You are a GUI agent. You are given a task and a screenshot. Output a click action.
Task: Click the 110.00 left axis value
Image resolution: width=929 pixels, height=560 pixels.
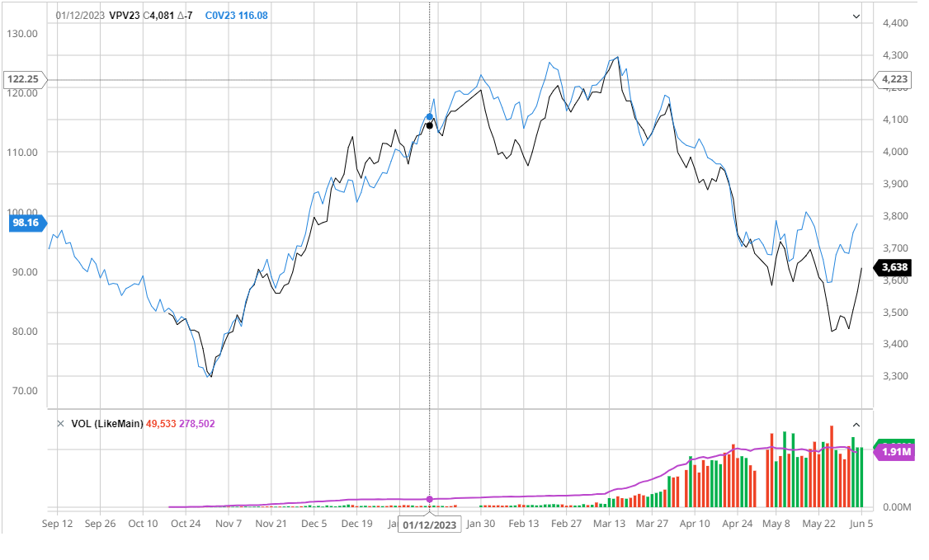tap(22, 153)
